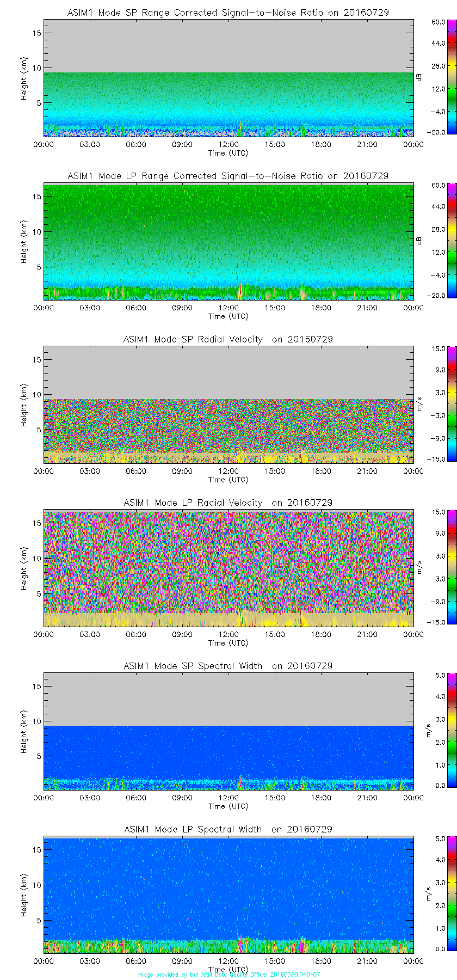The height and width of the screenshot is (980, 457).
Task: Click the Mode LP Spectral Width title
Action: (228, 829)
